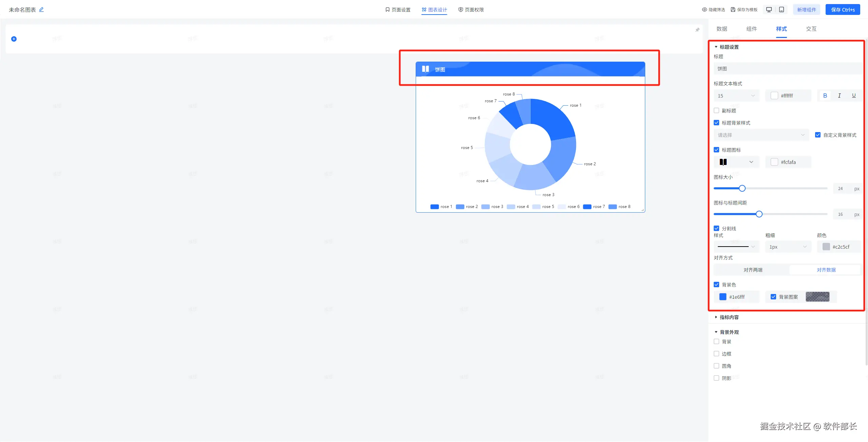This screenshot has width=868, height=442.
Task: Click the blue plus icon to add a filter
Action: (14, 39)
